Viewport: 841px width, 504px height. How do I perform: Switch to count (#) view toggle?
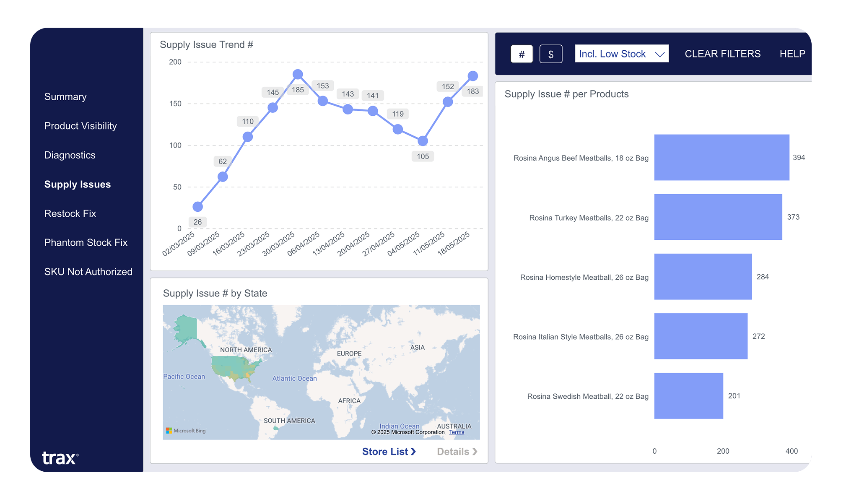pyautogui.click(x=522, y=54)
